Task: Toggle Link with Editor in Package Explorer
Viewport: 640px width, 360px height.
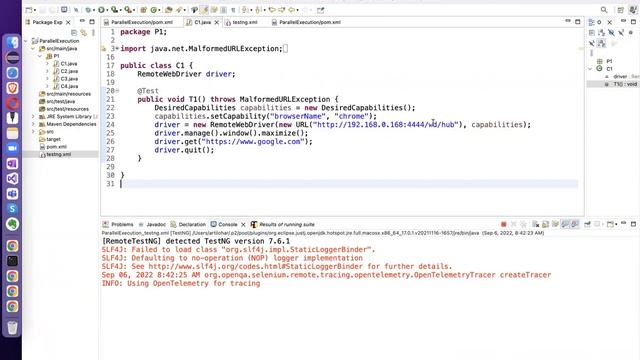Action: (x=84, y=32)
